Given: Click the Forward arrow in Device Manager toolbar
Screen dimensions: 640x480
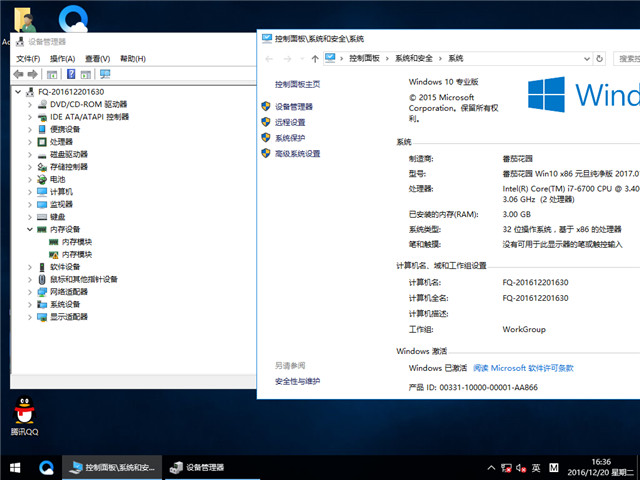Looking at the screenshot, I should [33, 74].
